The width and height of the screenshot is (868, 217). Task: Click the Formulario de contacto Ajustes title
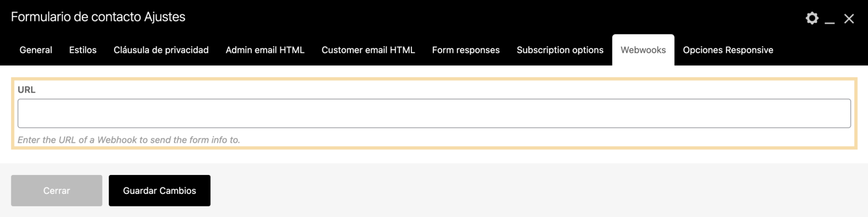[98, 17]
